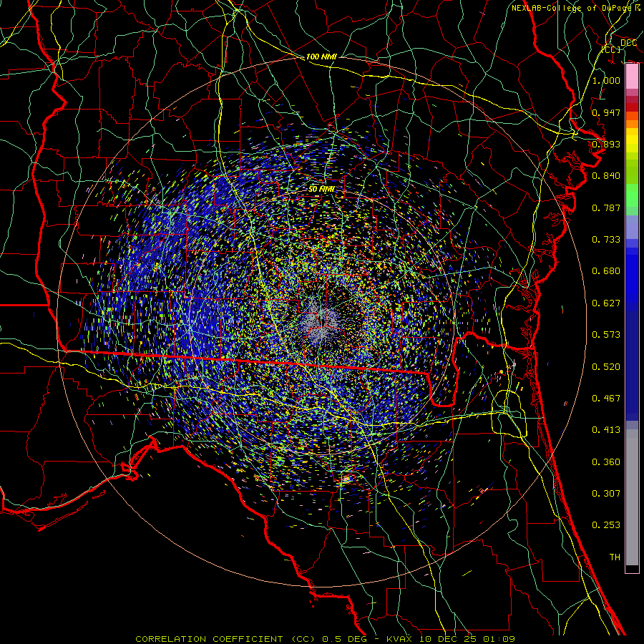This screenshot has width=644, height=644.
Task: Pick the gray segment of the color bar
Action: click(x=632, y=497)
